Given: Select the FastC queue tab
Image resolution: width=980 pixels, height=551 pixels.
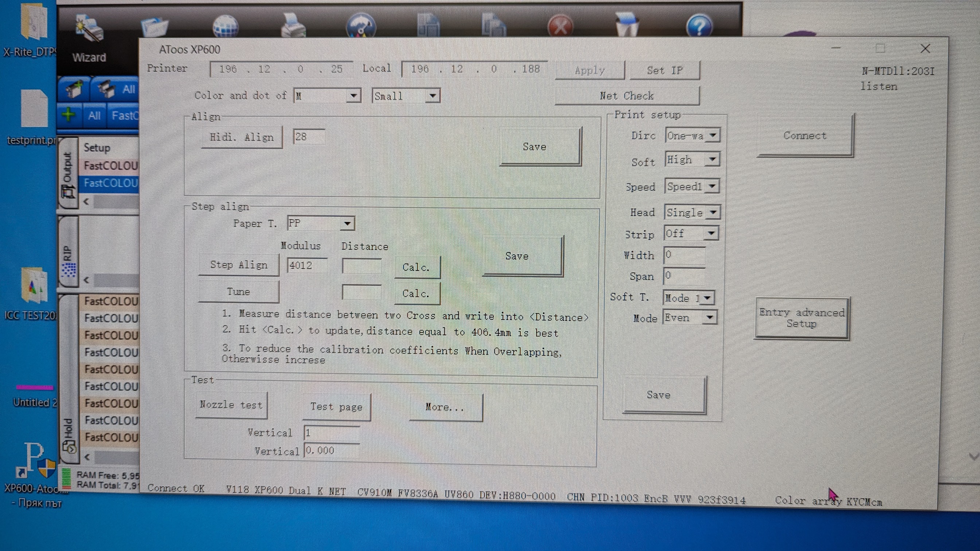Looking at the screenshot, I should [124, 115].
